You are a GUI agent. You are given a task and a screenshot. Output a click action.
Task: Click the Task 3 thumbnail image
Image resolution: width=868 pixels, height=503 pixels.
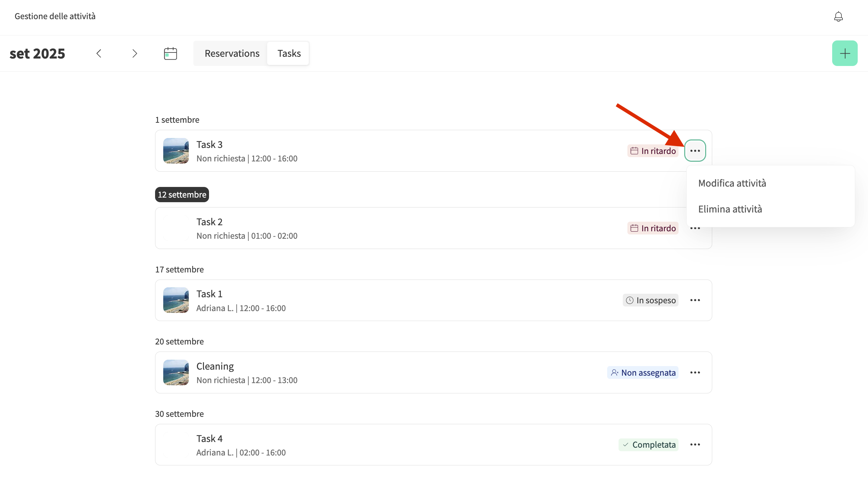tap(176, 151)
